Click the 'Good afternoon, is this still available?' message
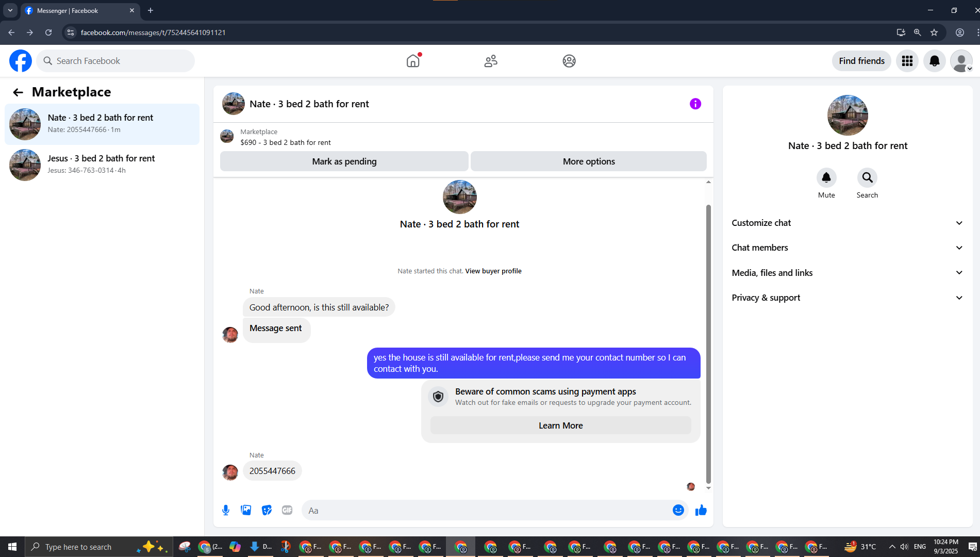Screen dimensions: 980x557 pyautogui.click(x=319, y=307)
